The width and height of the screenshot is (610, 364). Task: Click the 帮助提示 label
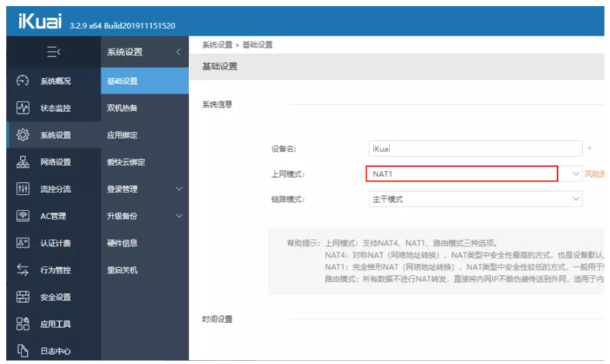[303, 243]
